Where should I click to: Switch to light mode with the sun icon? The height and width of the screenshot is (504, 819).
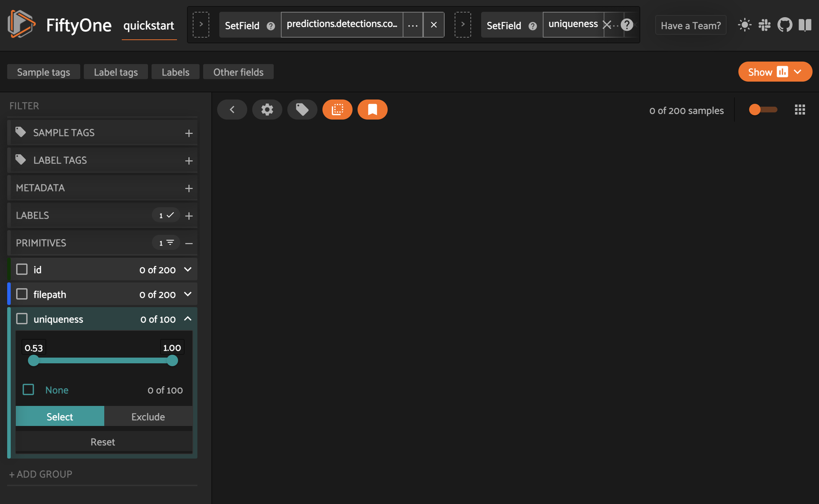coord(744,25)
